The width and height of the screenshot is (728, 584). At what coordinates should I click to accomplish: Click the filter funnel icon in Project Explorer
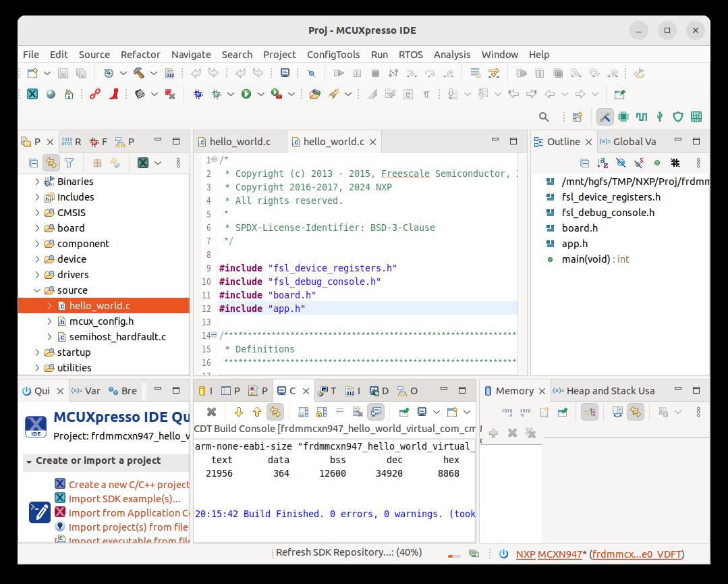[69, 163]
